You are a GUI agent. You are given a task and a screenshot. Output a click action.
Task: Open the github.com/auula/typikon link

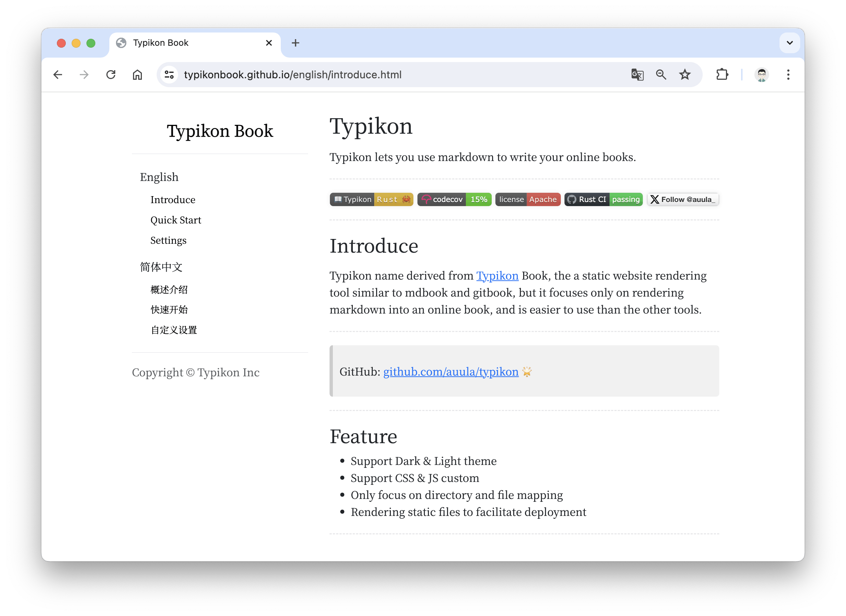click(x=451, y=372)
